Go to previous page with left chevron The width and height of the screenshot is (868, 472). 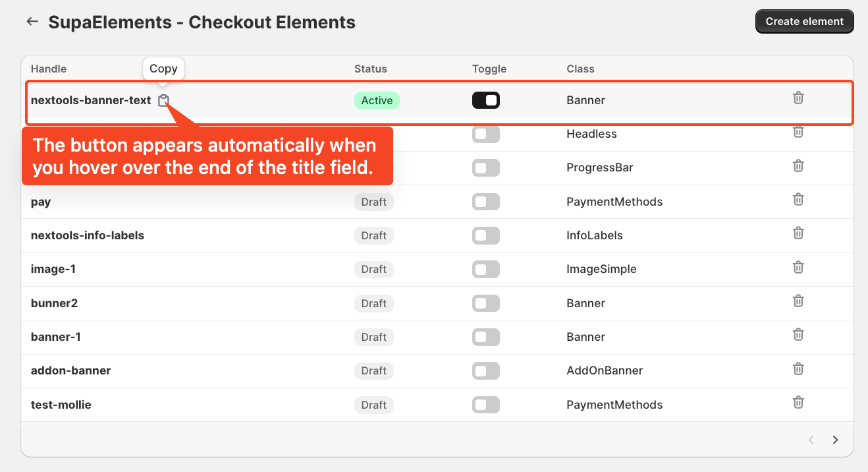[x=811, y=440]
